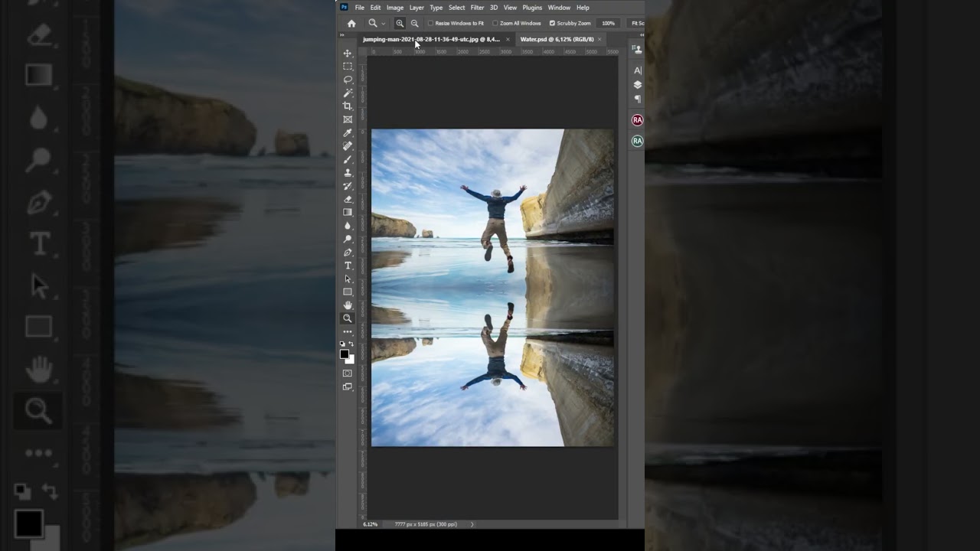This screenshot has height=551, width=980.
Task: Choose the Zoom In mode button
Action: point(400,24)
